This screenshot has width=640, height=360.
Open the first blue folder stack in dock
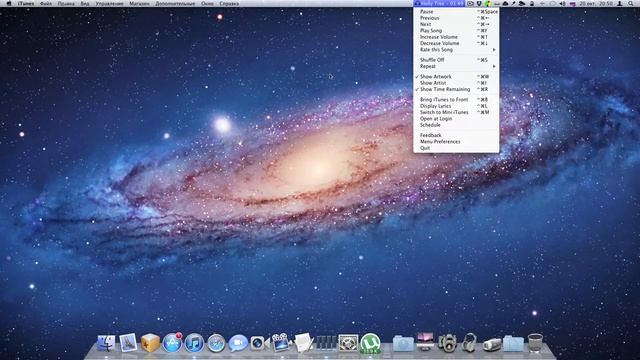pyautogui.click(x=403, y=343)
